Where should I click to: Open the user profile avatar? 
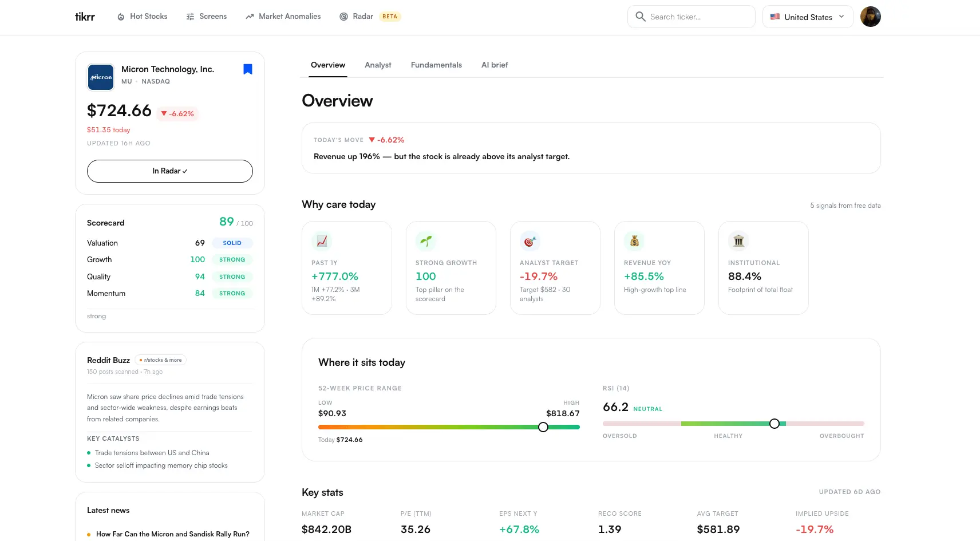pos(870,17)
